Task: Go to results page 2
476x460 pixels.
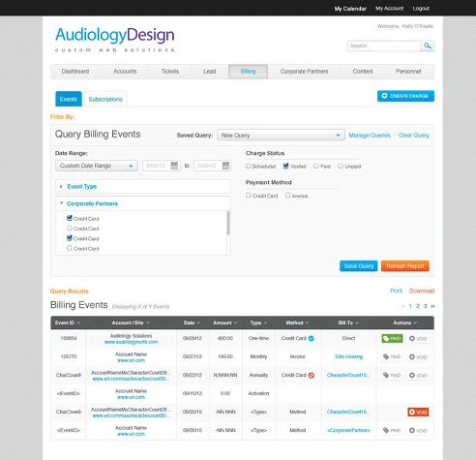Action: [x=418, y=306]
